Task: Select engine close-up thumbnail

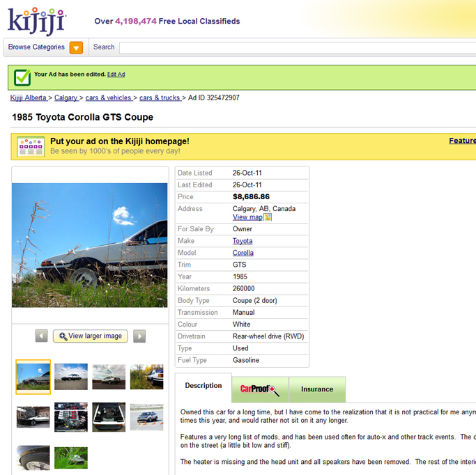Action: [71, 417]
